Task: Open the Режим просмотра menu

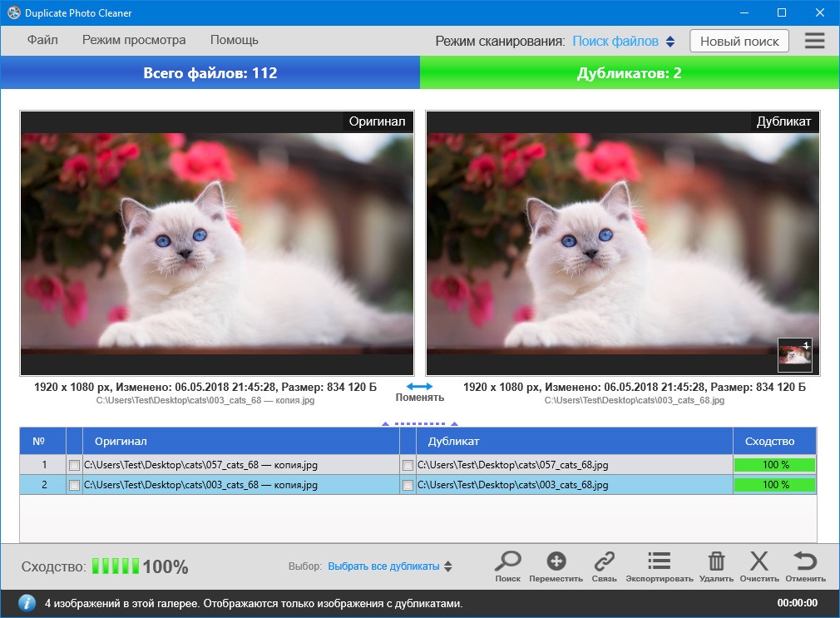Action: click(134, 40)
